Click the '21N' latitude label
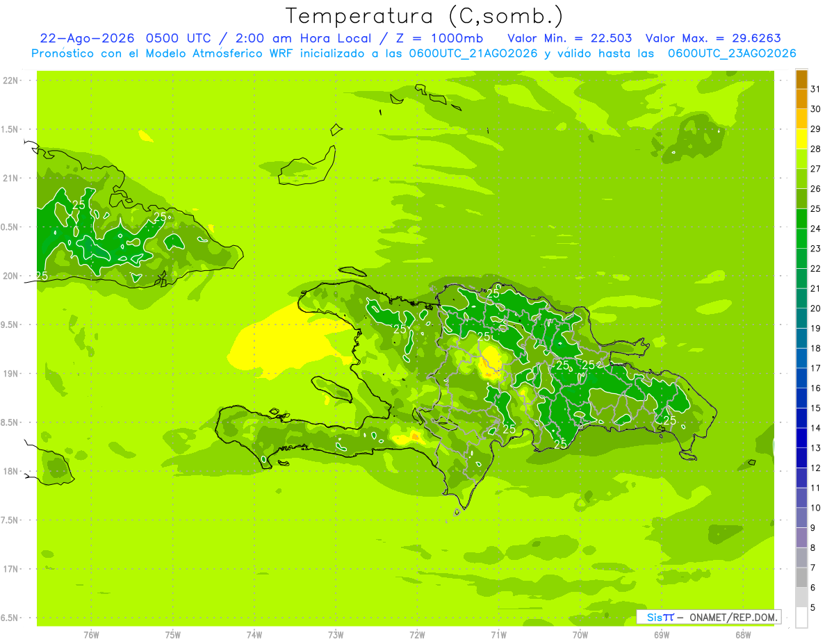The height and width of the screenshot is (644, 834). 10,178
